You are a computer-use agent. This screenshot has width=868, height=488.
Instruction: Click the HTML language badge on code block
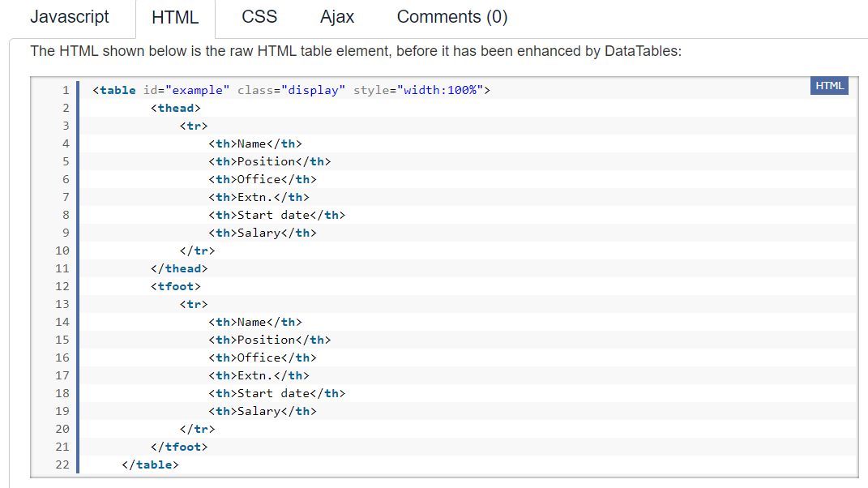pos(829,86)
